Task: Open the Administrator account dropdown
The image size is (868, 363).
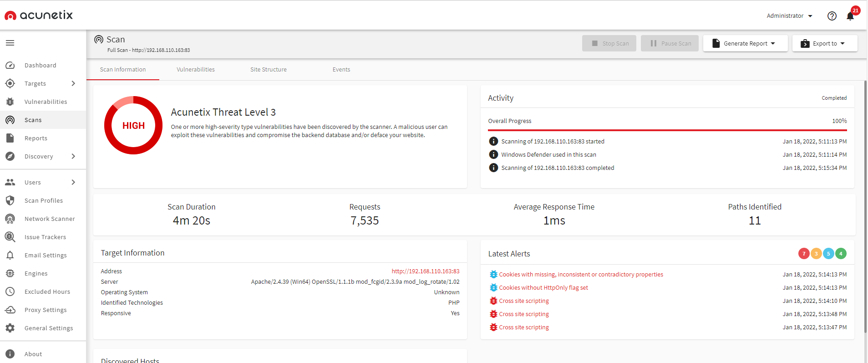Action: [x=789, y=16]
